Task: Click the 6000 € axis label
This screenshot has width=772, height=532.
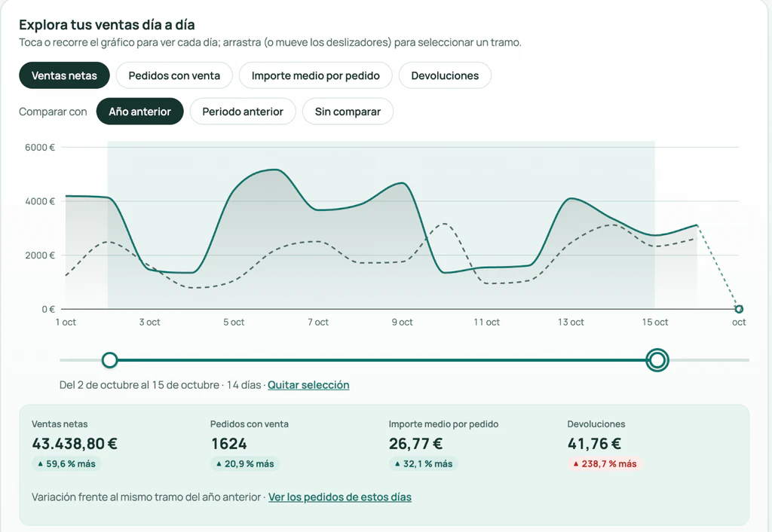Action: [x=40, y=147]
